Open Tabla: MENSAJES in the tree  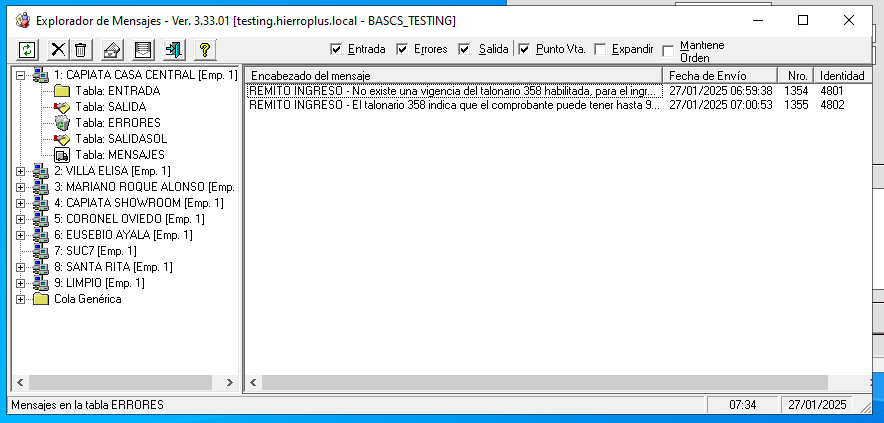(119, 155)
